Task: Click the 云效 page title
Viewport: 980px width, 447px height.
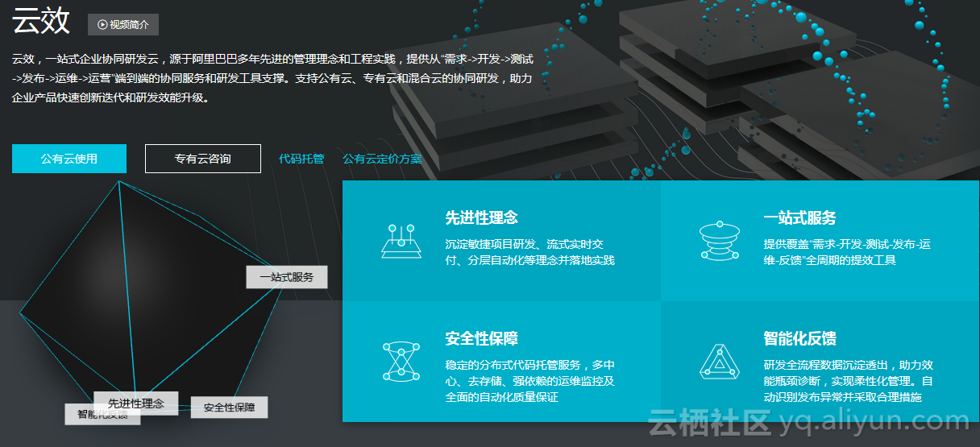Action: (x=41, y=23)
